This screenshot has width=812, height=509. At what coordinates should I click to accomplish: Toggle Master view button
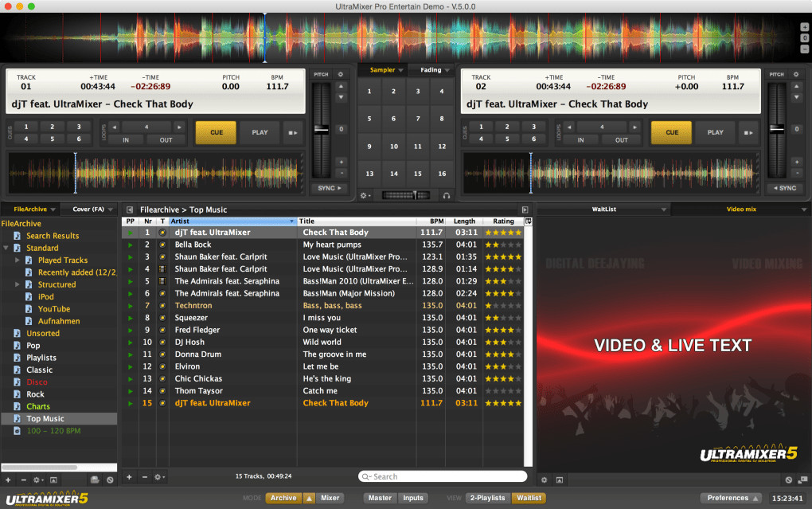[380, 498]
